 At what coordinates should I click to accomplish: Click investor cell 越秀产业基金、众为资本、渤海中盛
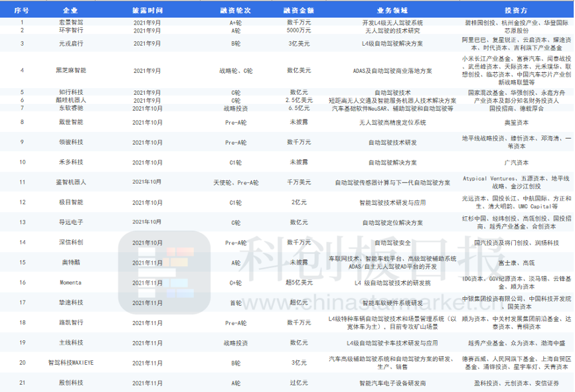(x=517, y=343)
